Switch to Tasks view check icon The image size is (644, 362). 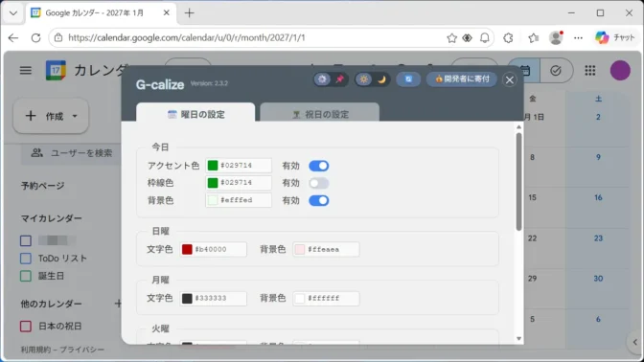[556, 71]
